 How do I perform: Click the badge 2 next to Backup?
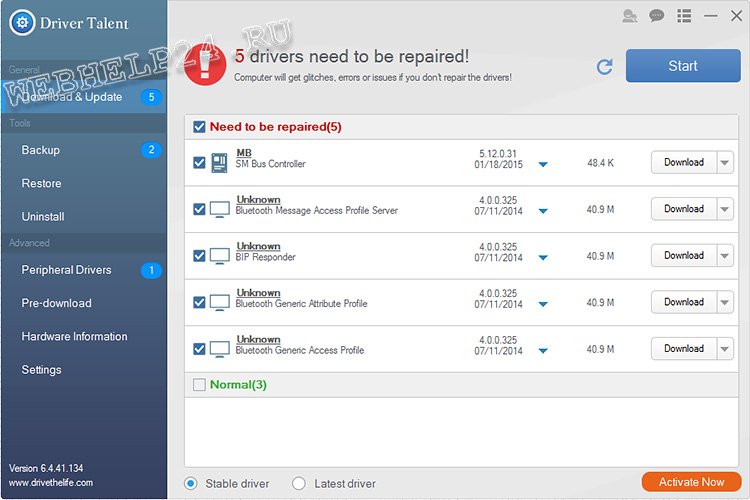coord(151,150)
